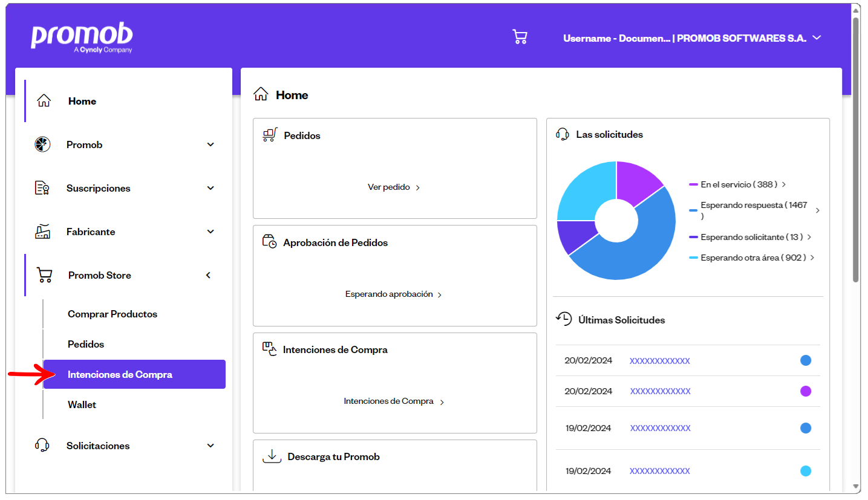Viewport: 868px width, 500px height.
Task: Collapse the Promob Store menu chevron
Action: (x=208, y=275)
